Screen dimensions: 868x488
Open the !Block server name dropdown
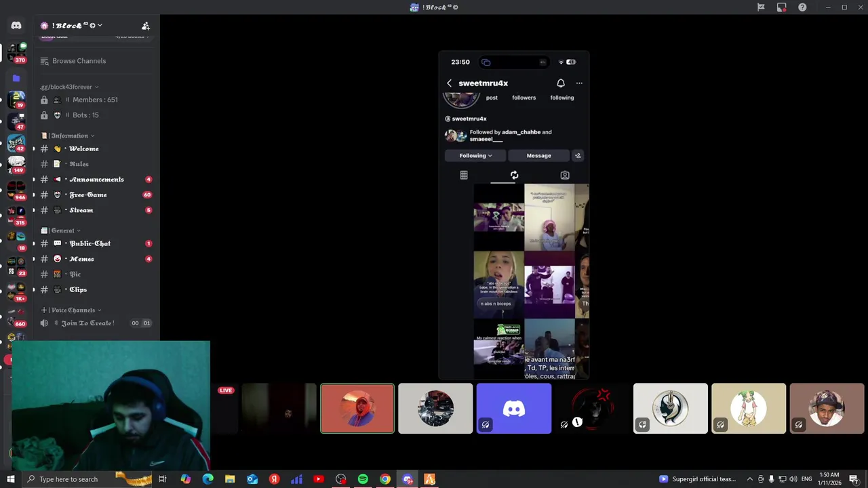point(77,26)
